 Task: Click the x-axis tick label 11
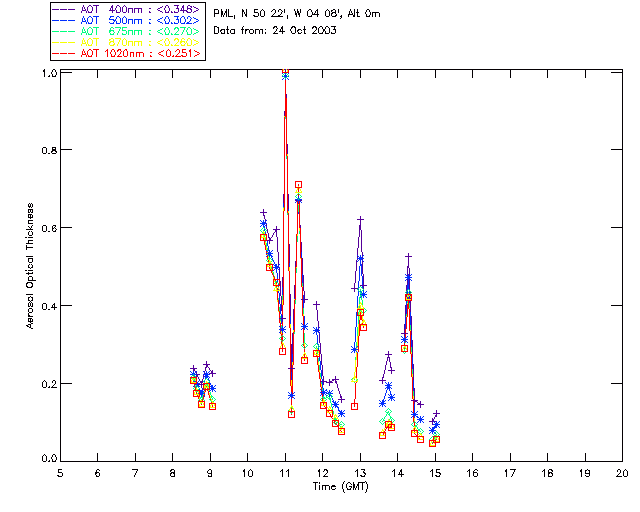(x=284, y=473)
